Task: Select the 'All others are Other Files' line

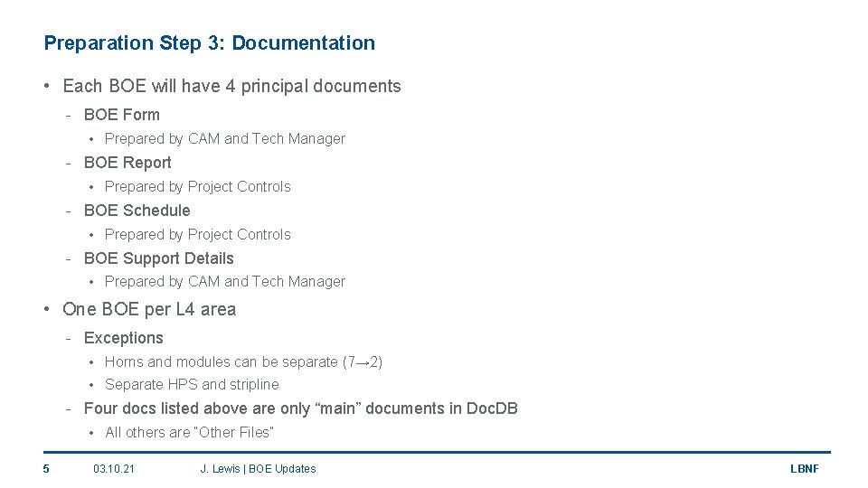Action: (189, 432)
